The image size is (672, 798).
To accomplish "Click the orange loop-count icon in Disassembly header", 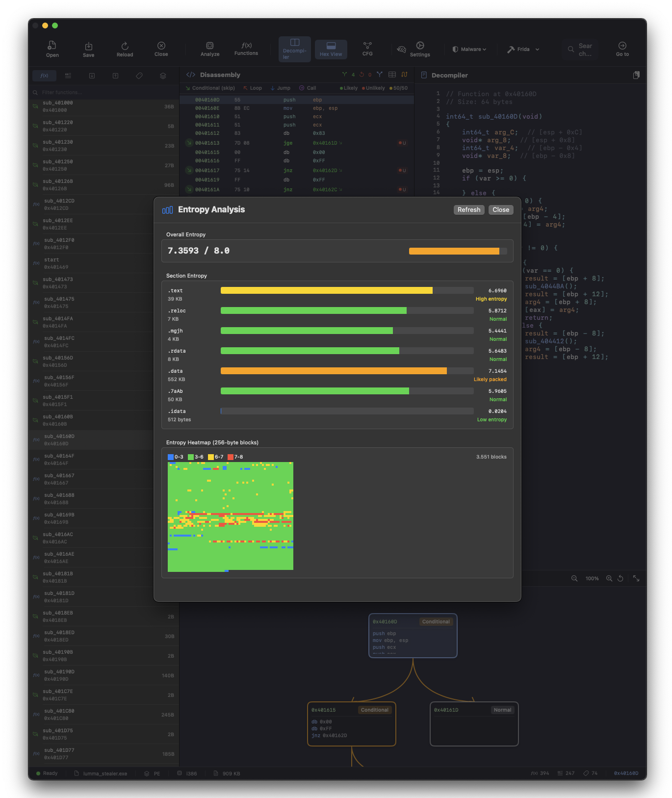I will (362, 75).
